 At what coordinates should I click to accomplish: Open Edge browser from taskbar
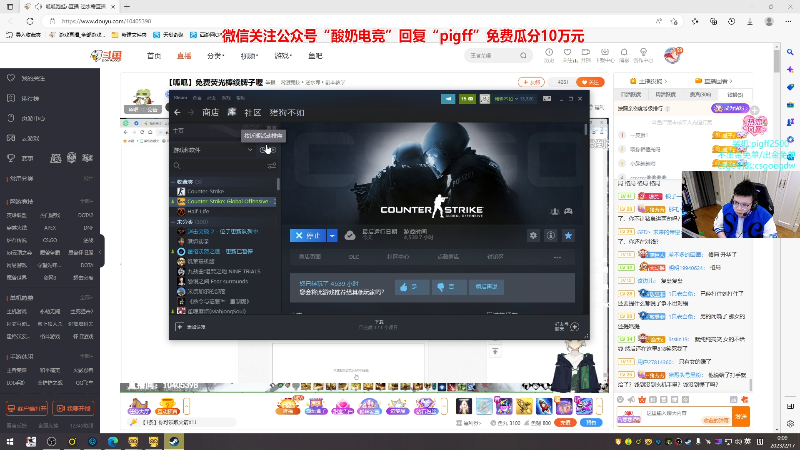pyautogui.click(x=112, y=442)
